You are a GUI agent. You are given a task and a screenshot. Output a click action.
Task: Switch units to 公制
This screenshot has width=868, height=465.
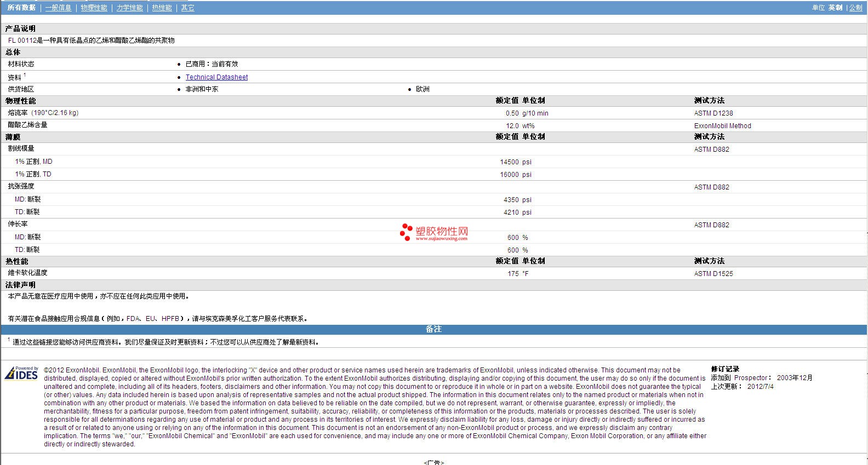[856, 8]
